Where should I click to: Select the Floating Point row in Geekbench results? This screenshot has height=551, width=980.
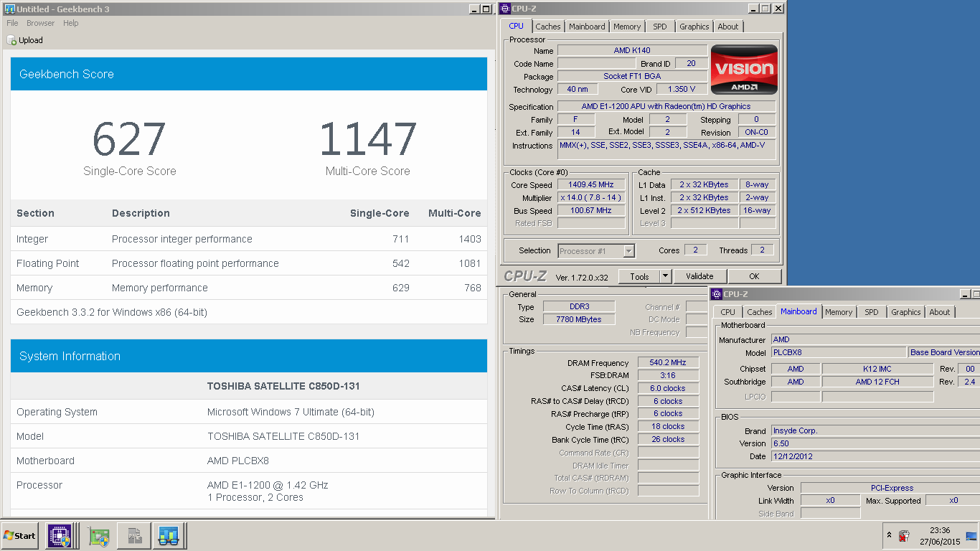249,263
